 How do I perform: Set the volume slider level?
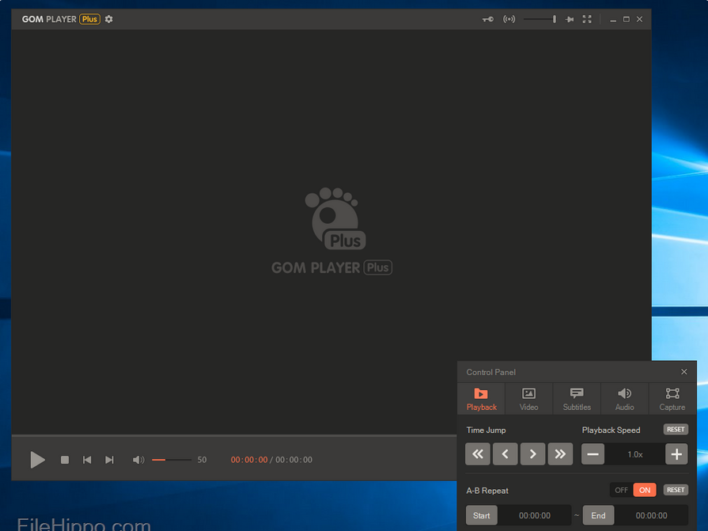point(172,460)
